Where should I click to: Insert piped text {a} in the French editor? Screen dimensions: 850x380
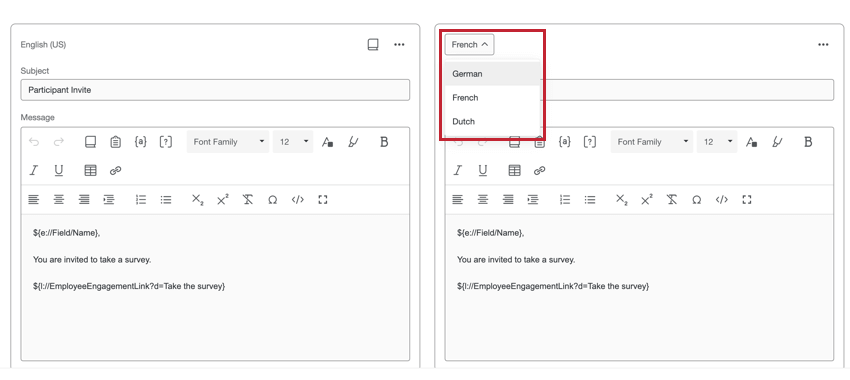point(564,142)
